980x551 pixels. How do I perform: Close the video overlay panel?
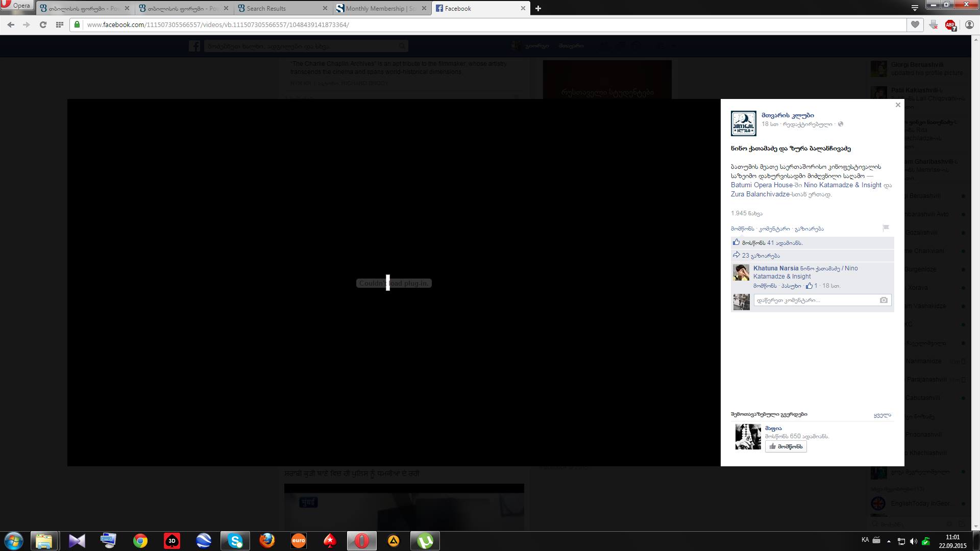898,105
